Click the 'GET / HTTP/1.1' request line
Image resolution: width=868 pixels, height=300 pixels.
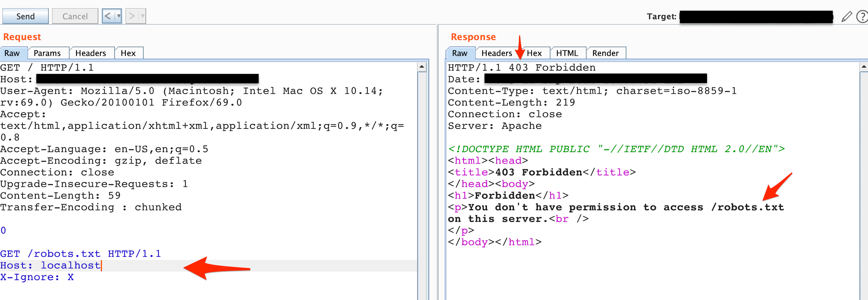[x=47, y=68]
